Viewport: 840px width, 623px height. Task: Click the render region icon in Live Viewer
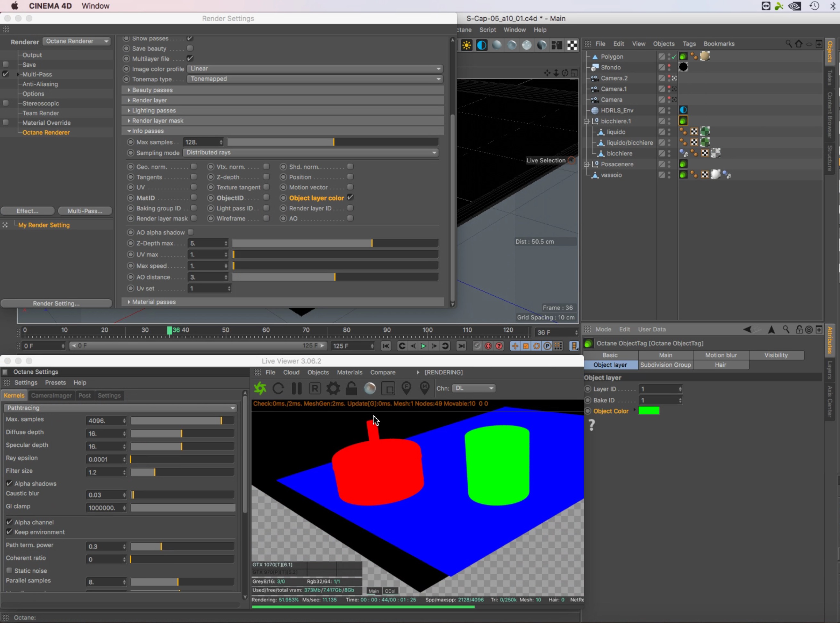388,388
